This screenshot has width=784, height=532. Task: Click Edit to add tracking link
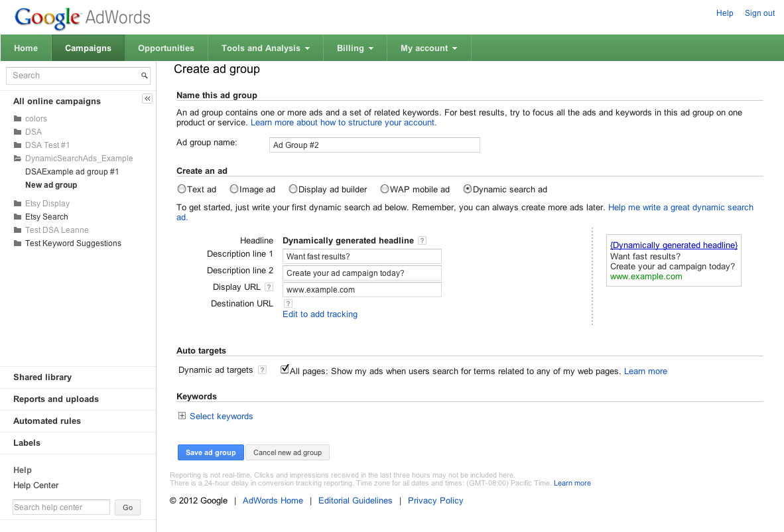click(320, 314)
